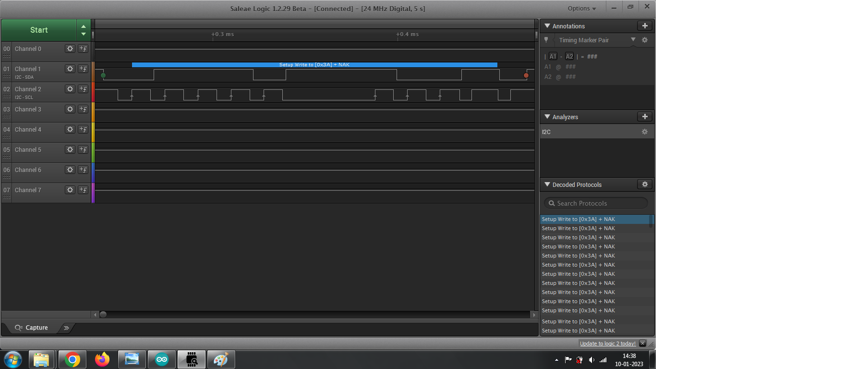The image size is (868, 369).
Task: Set trigger icon on Channel 5
Action: [x=83, y=149]
